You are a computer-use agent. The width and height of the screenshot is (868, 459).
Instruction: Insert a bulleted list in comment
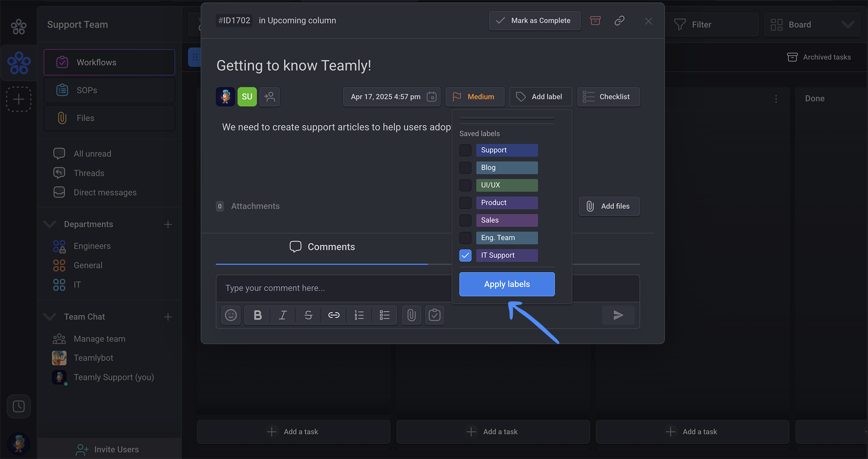[385, 315]
